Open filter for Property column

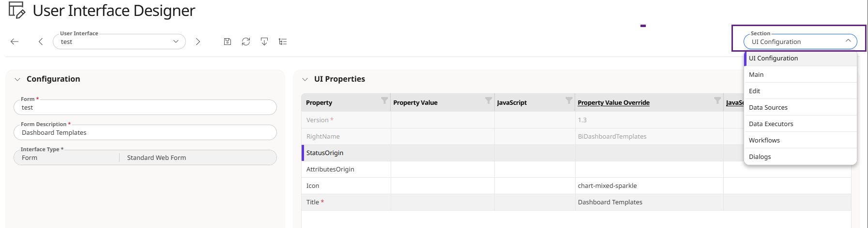pos(384,100)
